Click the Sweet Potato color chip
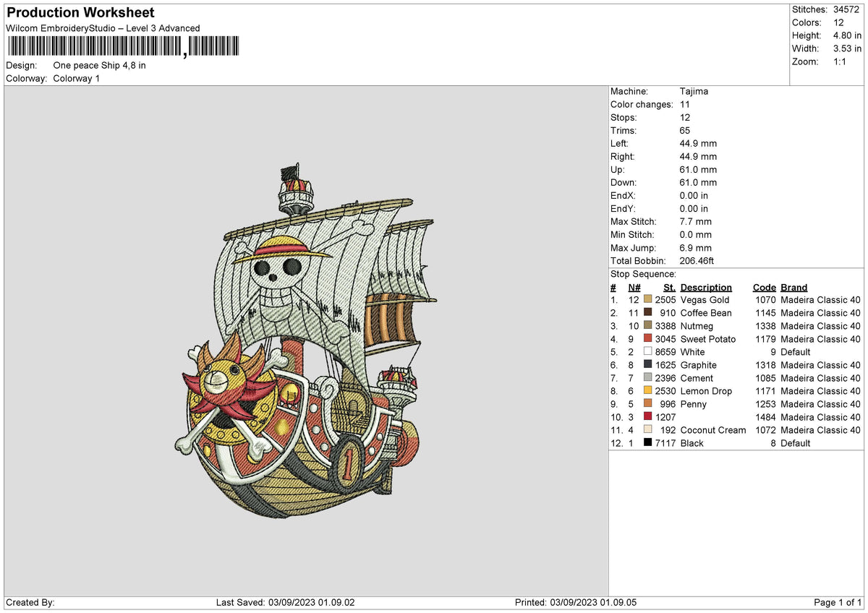Image resolution: width=868 pixels, height=613 pixels. pos(647,339)
